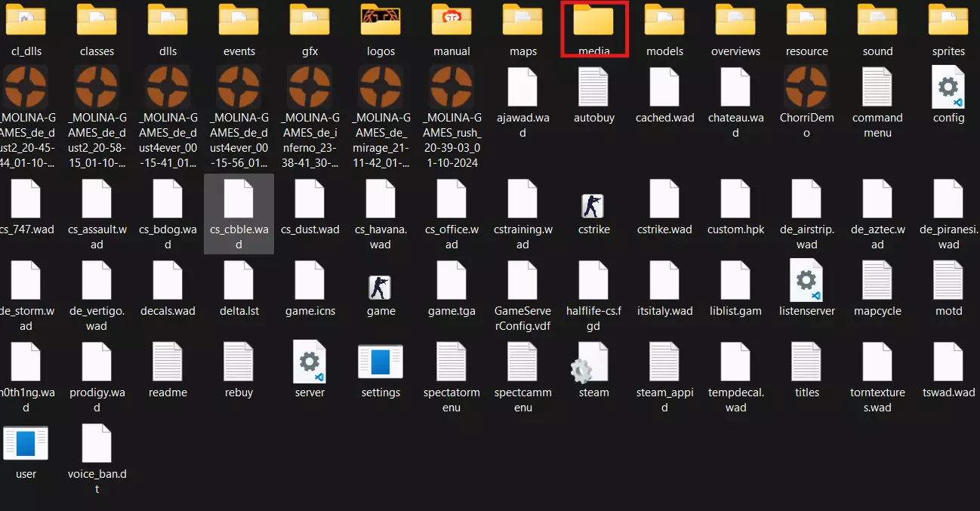
Task: Select the spectcammenu text file
Action: click(x=522, y=377)
